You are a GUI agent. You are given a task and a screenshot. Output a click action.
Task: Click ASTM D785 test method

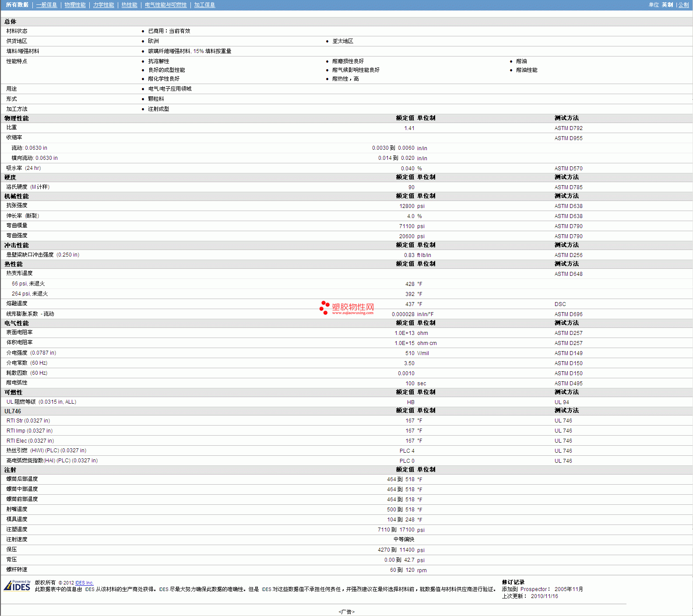[568, 187]
